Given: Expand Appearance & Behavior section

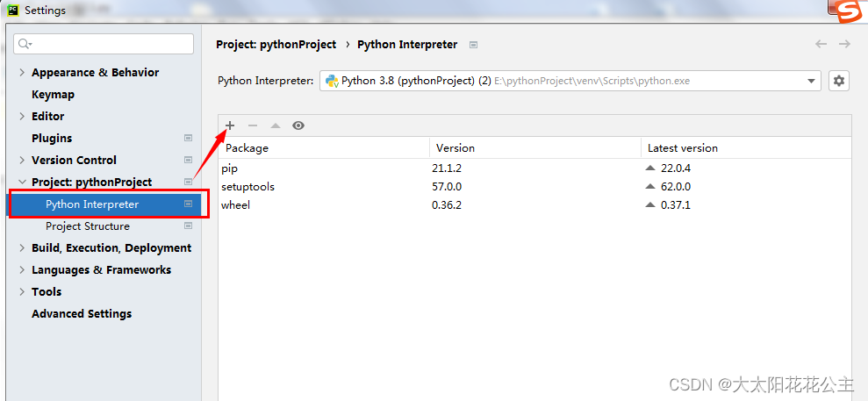Looking at the screenshot, I should 22,73.
